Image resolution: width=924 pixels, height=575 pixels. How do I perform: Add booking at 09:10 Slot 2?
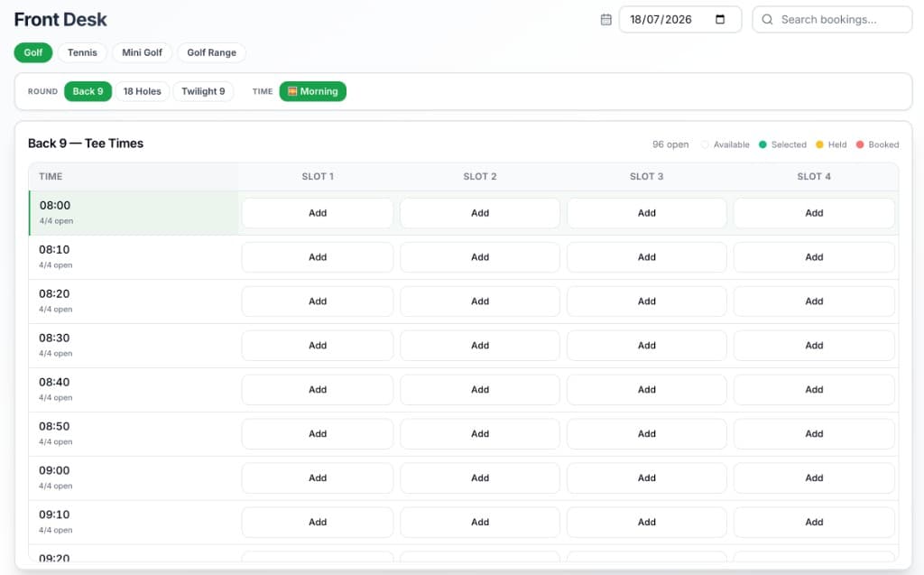click(480, 523)
